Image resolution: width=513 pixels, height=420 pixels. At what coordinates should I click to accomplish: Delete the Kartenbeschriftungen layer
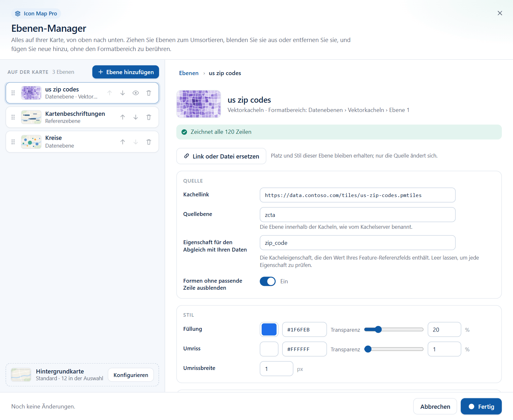pos(149,117)
